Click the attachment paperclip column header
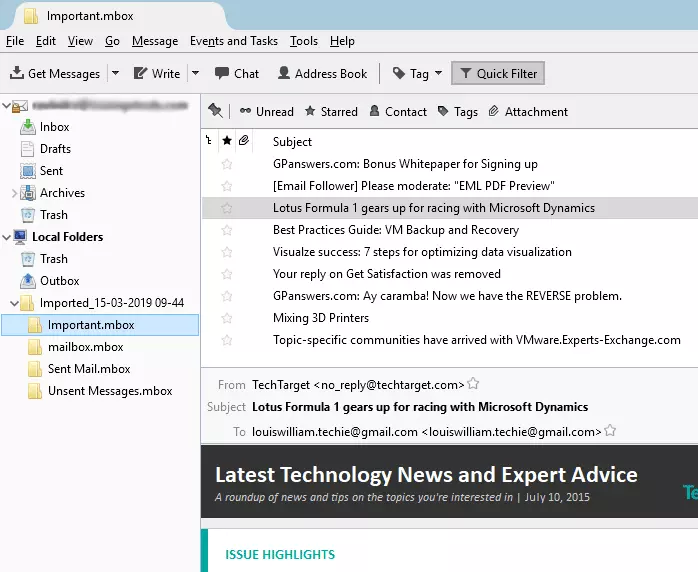The height and width of the screenshot is (572, 698). (x=243, y=142)
